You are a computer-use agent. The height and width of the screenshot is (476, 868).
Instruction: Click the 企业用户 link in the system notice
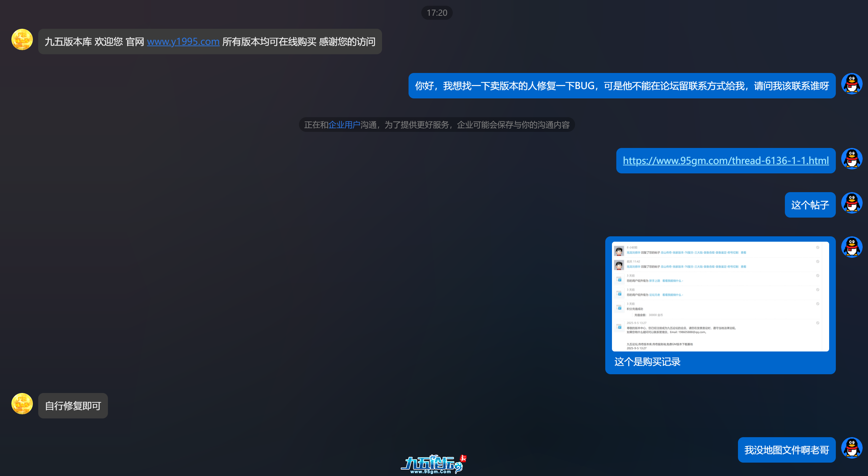[x=344, y=125]
